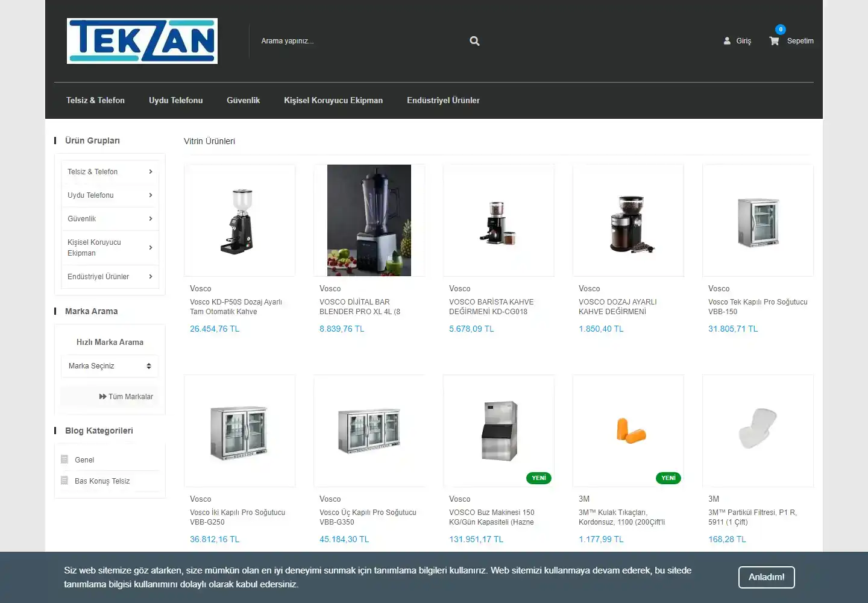Open the Genel blog category
Viewport: 868px width, 603px height.
(x=84, y=460)
